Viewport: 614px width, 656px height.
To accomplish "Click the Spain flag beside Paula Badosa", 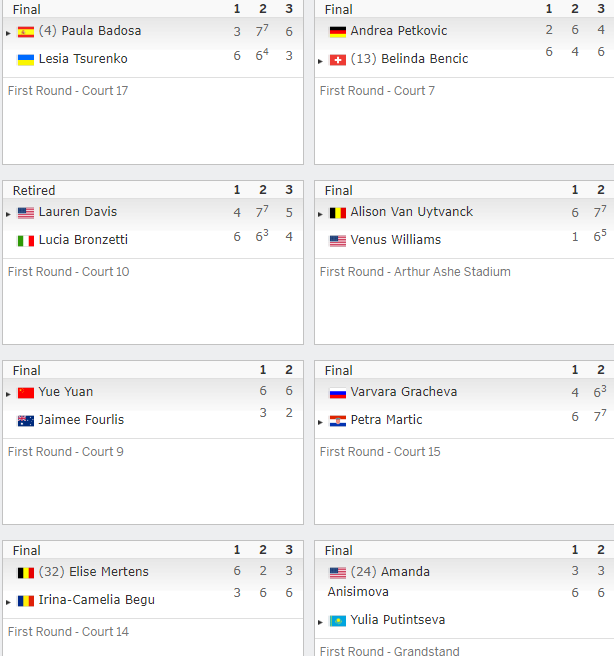I will coord(26,32).
